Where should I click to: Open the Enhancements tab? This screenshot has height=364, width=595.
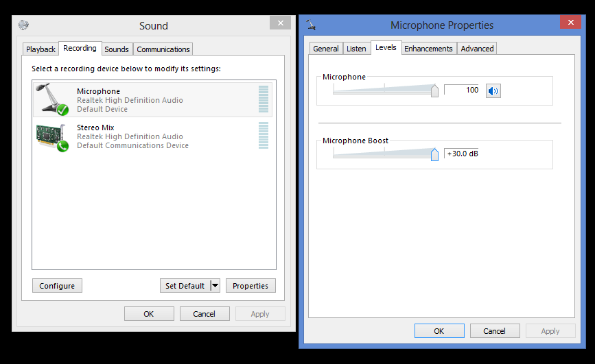428,49
